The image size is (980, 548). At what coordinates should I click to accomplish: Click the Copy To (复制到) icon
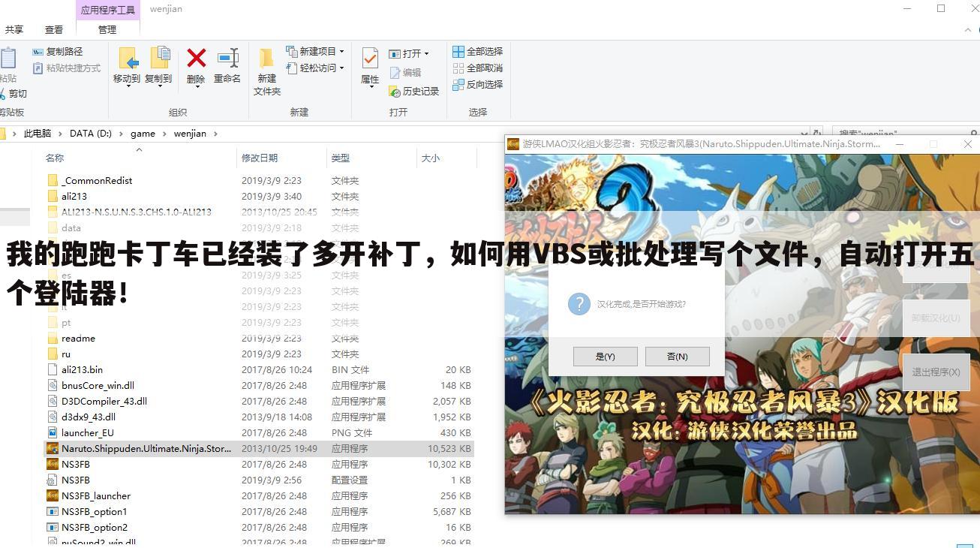point(158,65)
